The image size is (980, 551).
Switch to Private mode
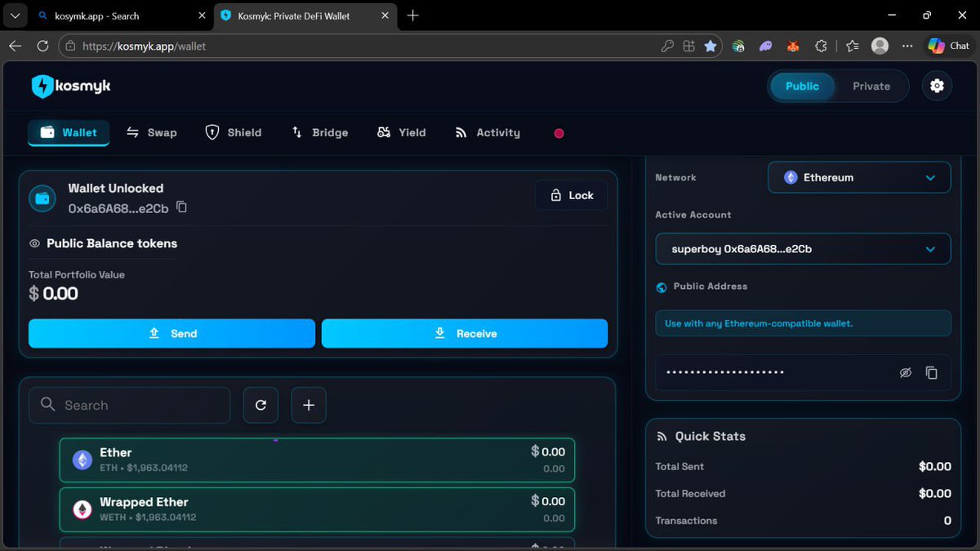coord(871,86)
